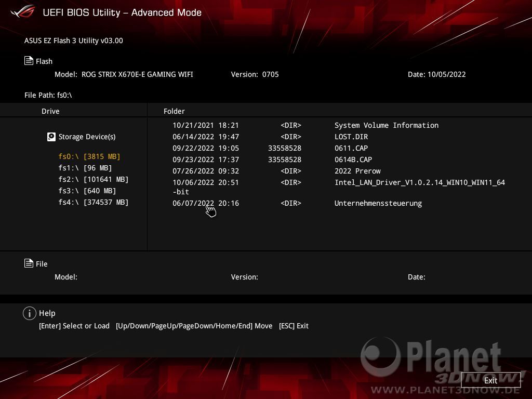Image resolution: width=532 pixels, height=399 pixels.
Task: Click the ROG logo icon
Action: click(23, 11)
